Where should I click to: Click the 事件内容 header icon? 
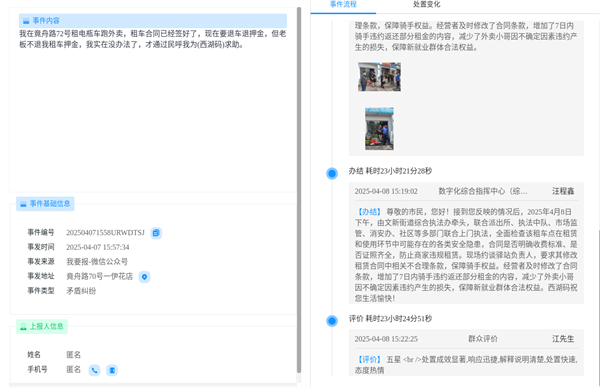point(26,21)
